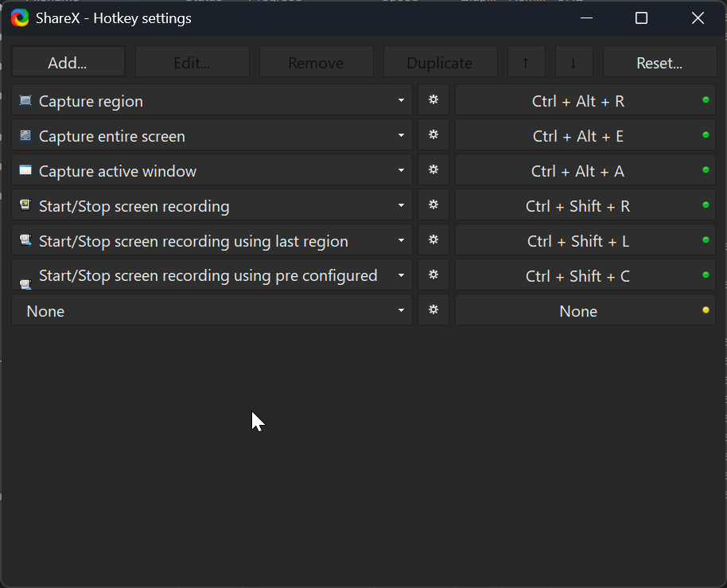Change the Ctrl + Alt + E hotkey
Image resolution: width=727 pixels, height=588 pixels.
[578, 136]
